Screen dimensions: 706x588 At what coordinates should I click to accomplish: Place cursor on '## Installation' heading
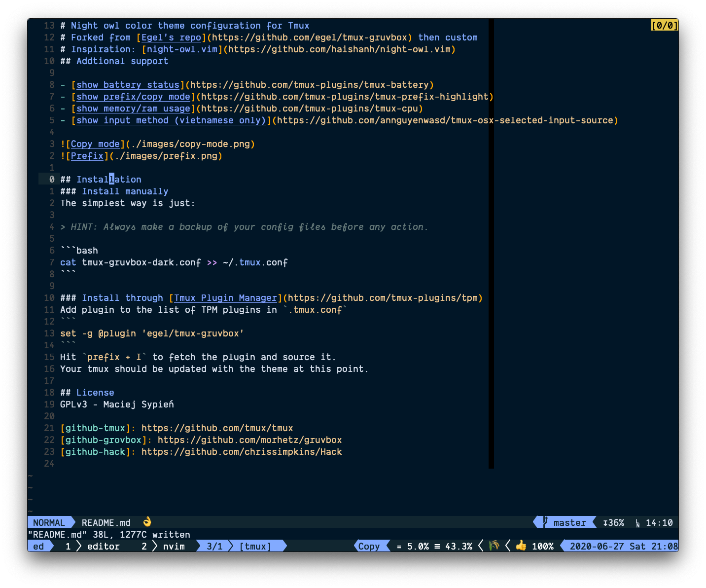(101, 180)
